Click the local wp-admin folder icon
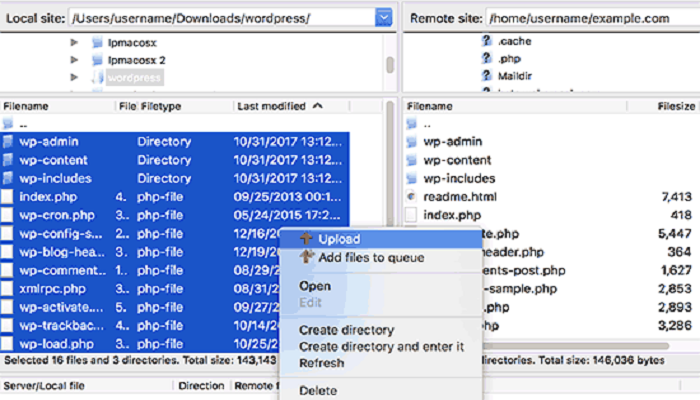This screenshot has height=400, width=700. (x=8, y=142)
